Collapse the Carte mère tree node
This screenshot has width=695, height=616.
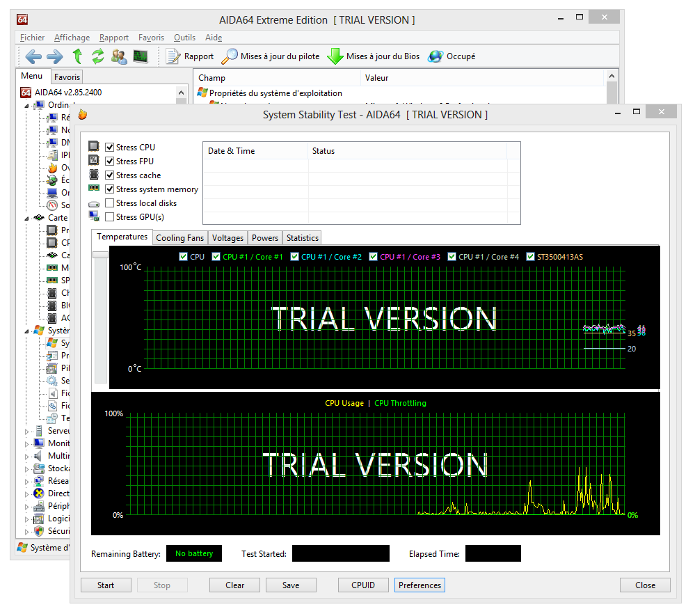(x=26, y=218)
